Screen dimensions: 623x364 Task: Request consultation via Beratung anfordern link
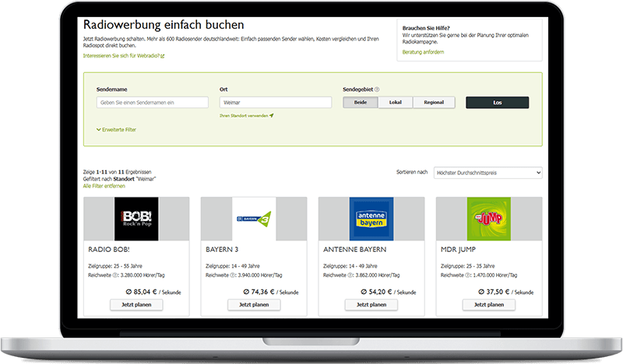[423, 52]
